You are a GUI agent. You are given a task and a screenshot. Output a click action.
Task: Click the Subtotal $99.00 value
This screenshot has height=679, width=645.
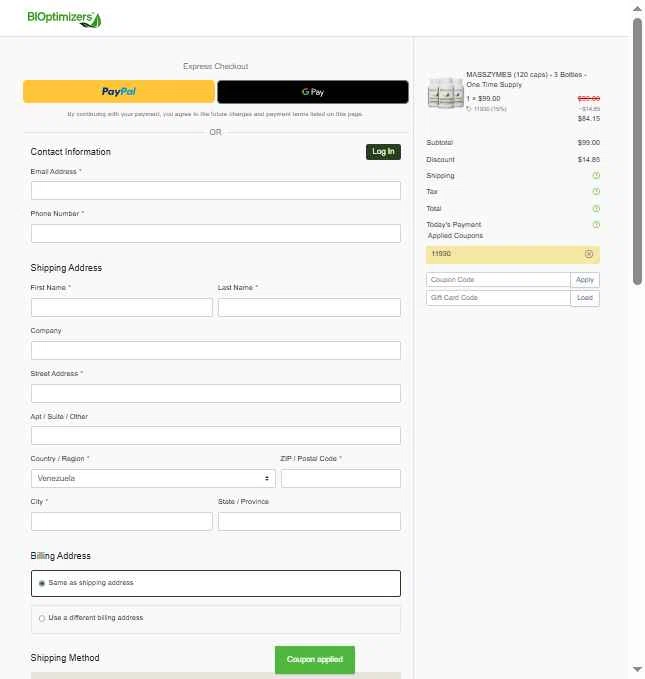tap(589, 142)
